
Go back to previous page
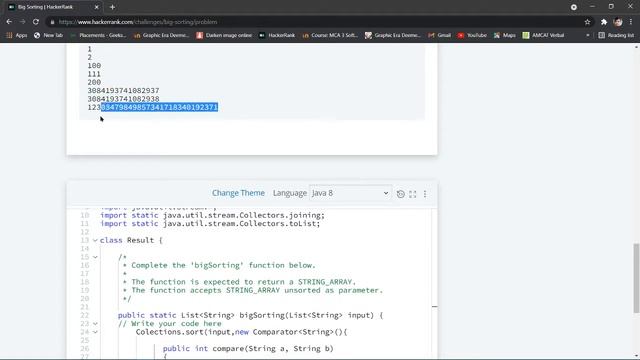[x=9, y=22]
